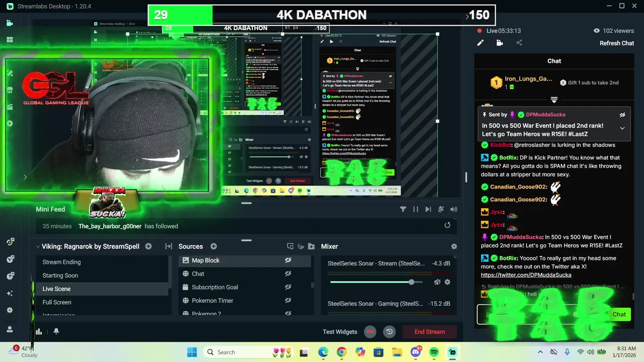Viewport: 644px width, 362px height.
Task: Click the End Stream button
Action: (x=430, y=332)
